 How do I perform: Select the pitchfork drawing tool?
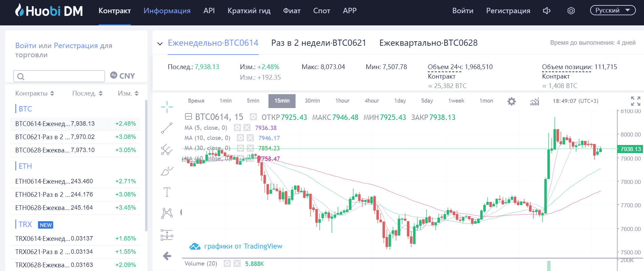click(x=167, y=149)
